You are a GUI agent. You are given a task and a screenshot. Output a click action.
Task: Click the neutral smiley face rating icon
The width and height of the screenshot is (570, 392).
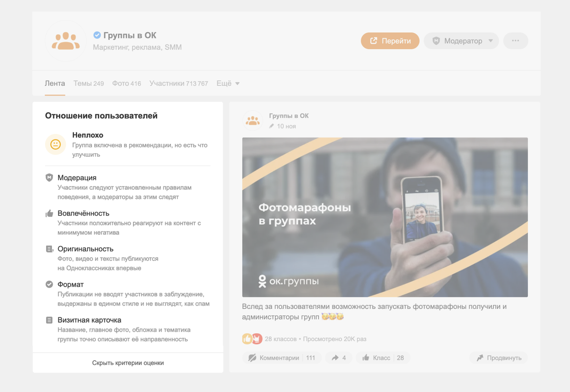(x=56, y=144)
